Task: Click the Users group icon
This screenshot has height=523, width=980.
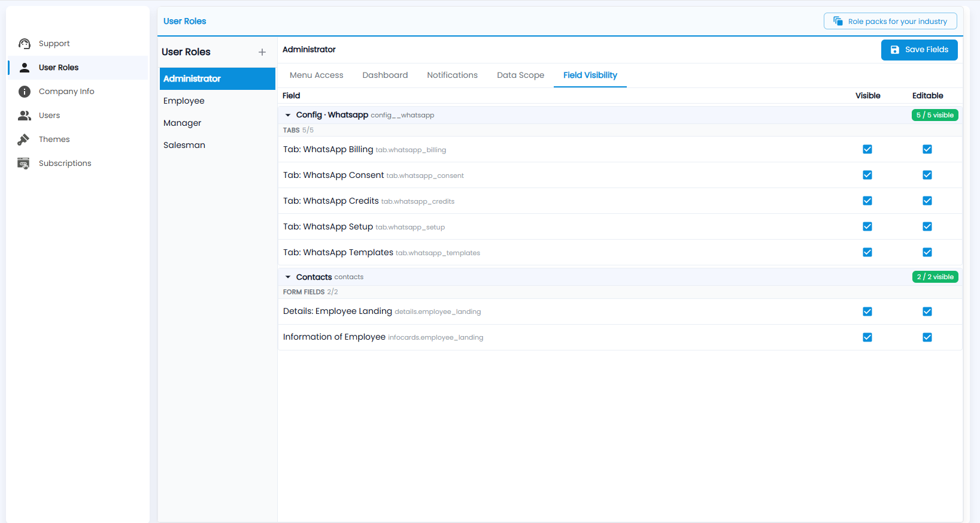Action: click(x=25, y=116)
